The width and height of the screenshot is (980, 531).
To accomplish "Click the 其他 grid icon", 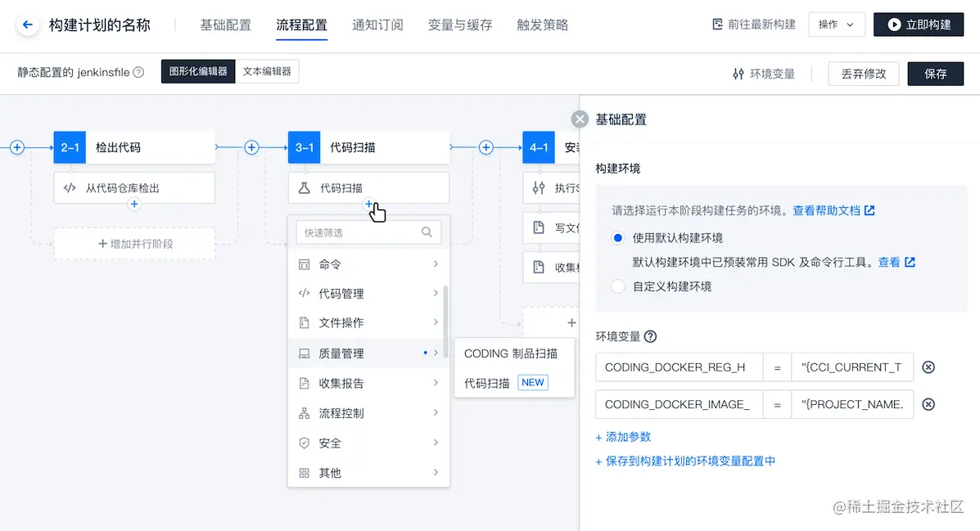I will pyautogui.click(x=304, y=473).
